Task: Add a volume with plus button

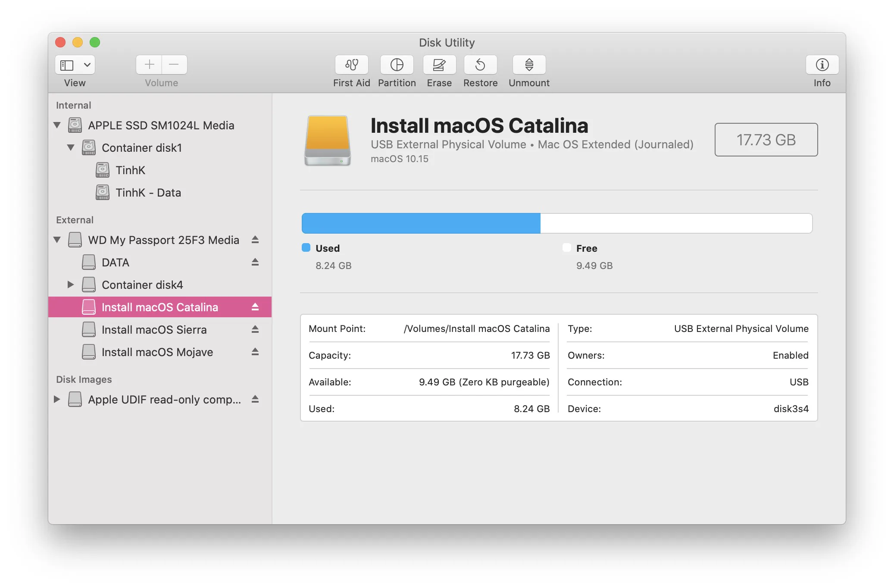Action: (149, 65)
